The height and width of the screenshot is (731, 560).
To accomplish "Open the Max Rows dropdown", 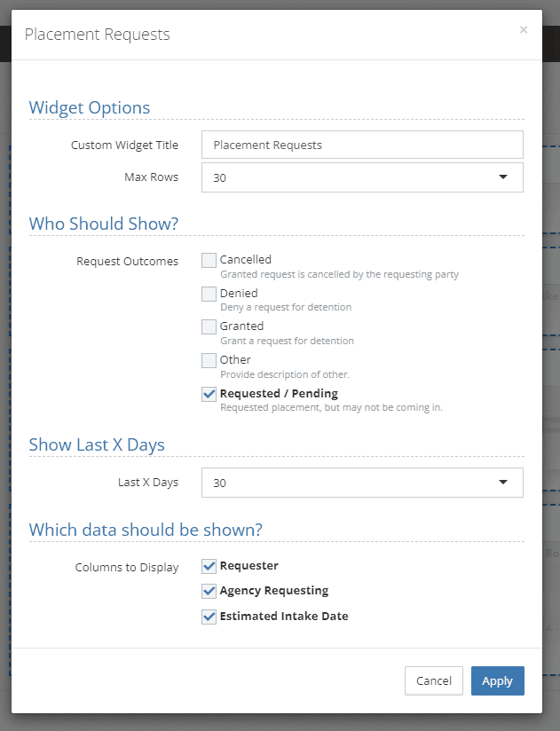I will click(x=362, y=177).
